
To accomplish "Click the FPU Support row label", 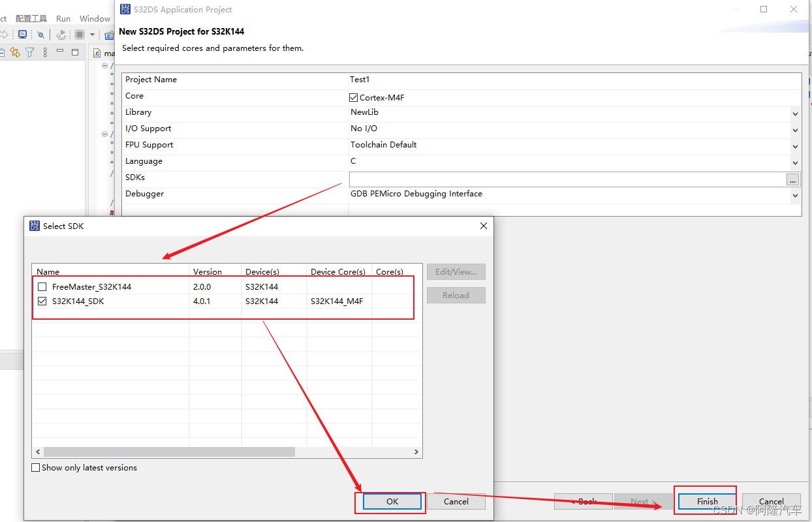I will point(149,145).
